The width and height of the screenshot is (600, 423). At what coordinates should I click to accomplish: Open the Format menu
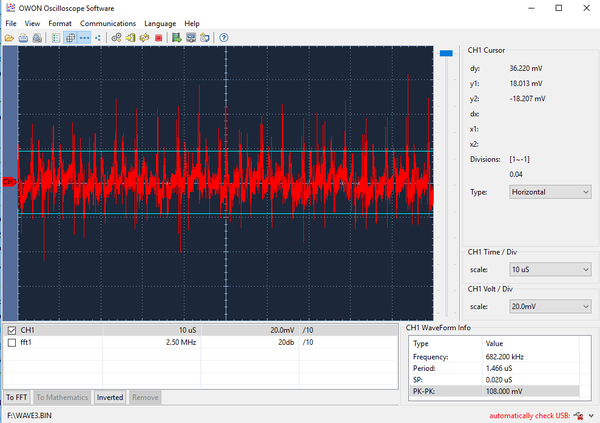(60, 23)
